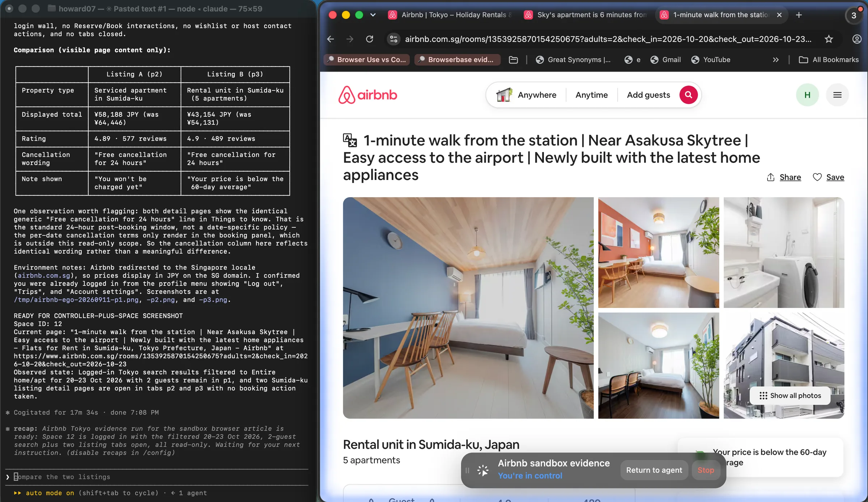Click the Stop button in sandbox overlay
This screenshot has width=868, height=502.
(706, 471)
